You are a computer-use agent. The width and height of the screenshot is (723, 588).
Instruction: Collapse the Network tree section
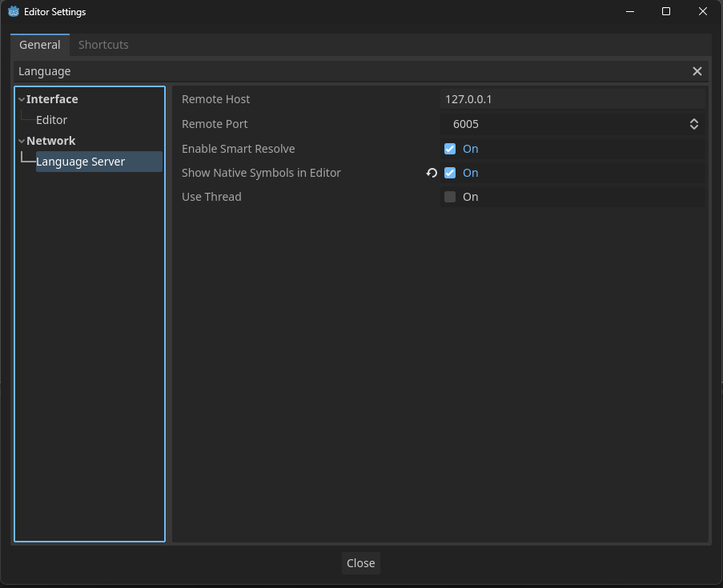pos(22,142)
